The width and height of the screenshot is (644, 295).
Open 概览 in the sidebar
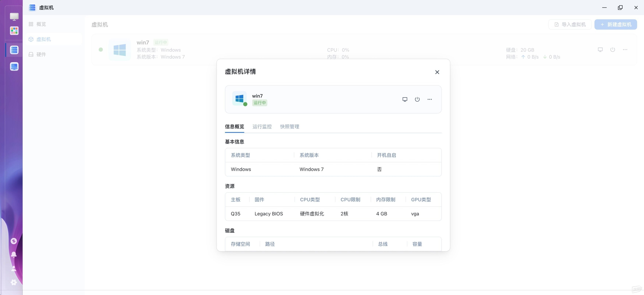click(x=41, y=24)
